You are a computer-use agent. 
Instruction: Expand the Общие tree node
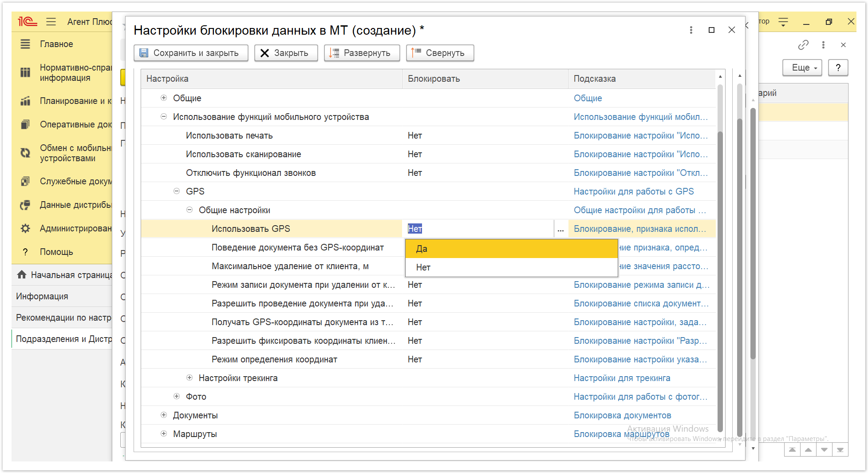click(164, 98)
